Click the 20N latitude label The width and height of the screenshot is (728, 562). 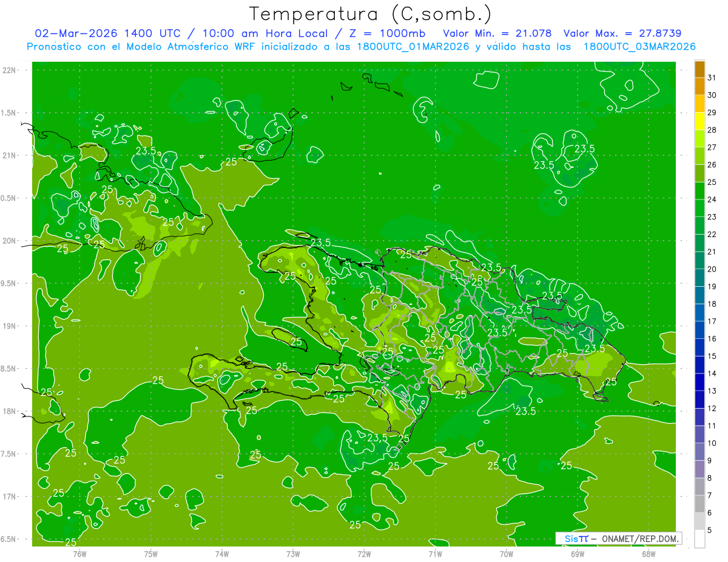(9, 241)
